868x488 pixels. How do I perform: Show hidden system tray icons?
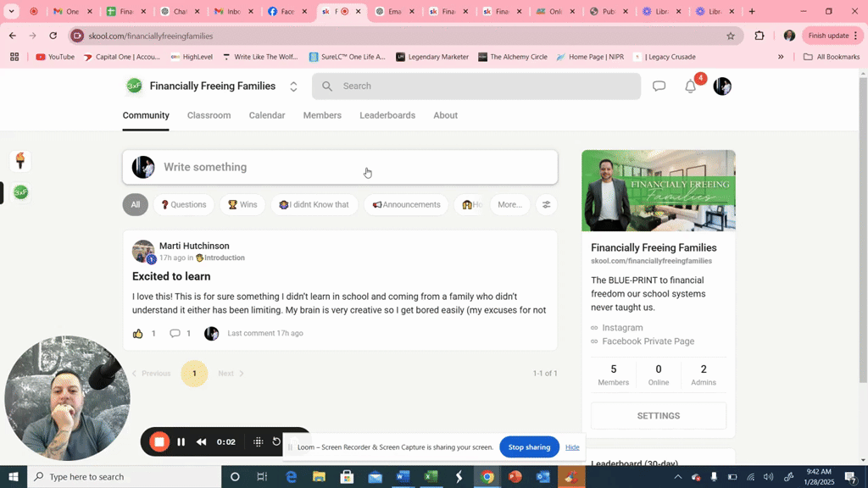pos(677,476)
